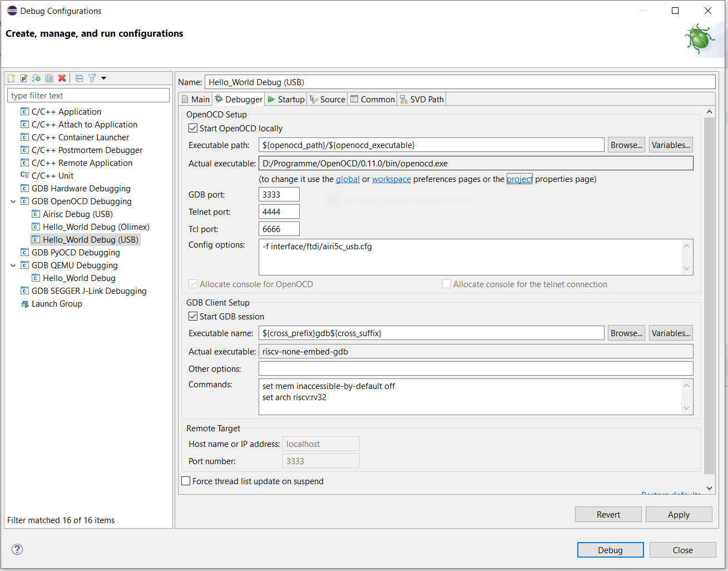Click the SVD Path tab icon
The width and height of the screenshot is (728, 571).
[x=404, y=100]
